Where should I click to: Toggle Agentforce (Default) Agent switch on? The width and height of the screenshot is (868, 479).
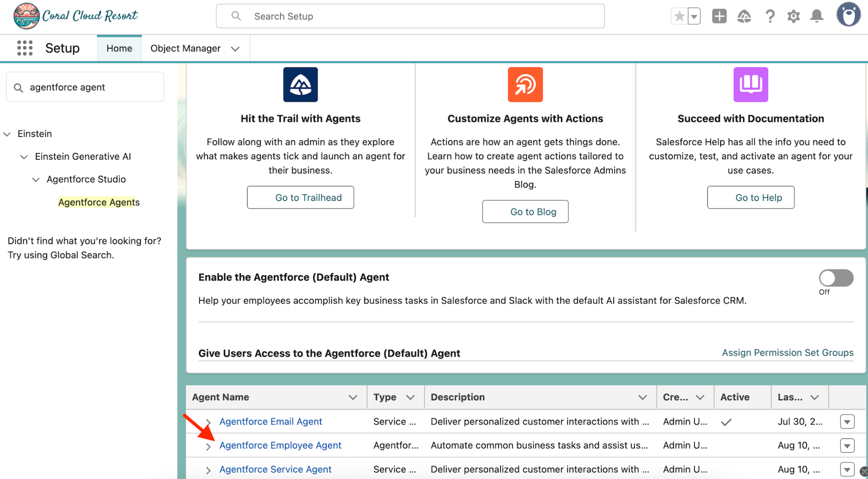point(836,278)
